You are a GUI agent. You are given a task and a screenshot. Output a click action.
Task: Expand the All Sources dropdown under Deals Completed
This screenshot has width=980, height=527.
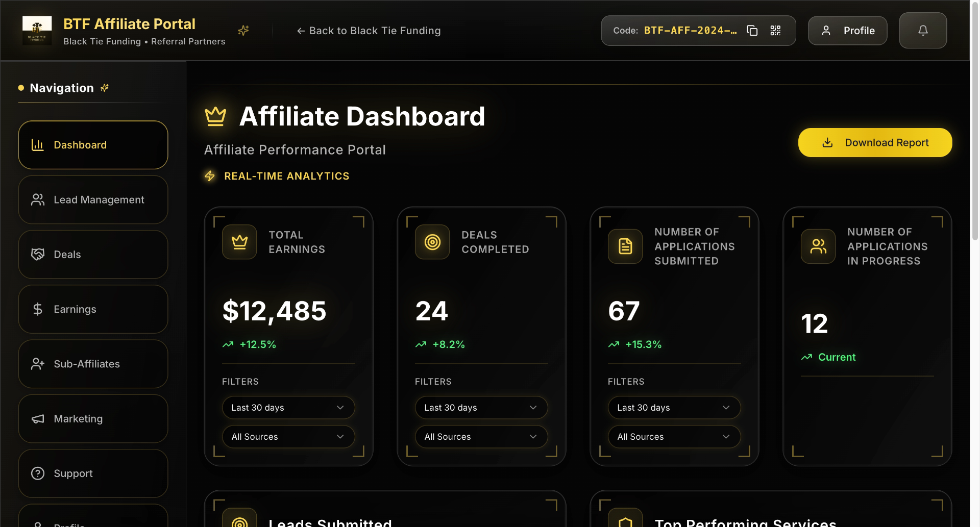click(x=481, y=437)
